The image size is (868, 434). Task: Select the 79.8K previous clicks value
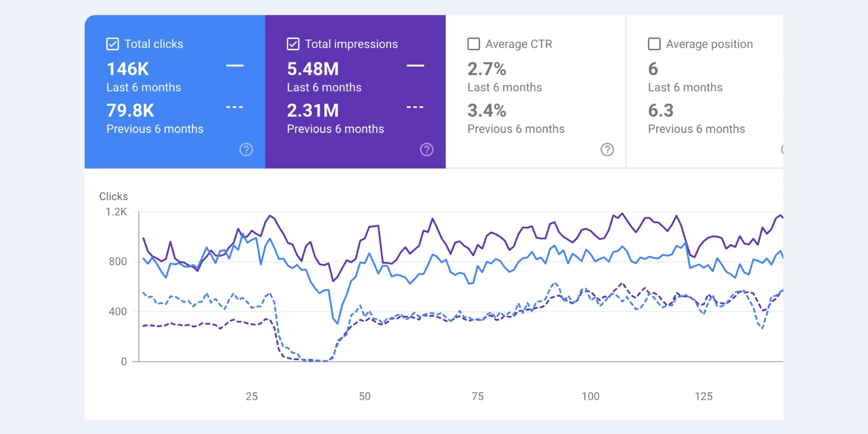click(x=130, y=111)
